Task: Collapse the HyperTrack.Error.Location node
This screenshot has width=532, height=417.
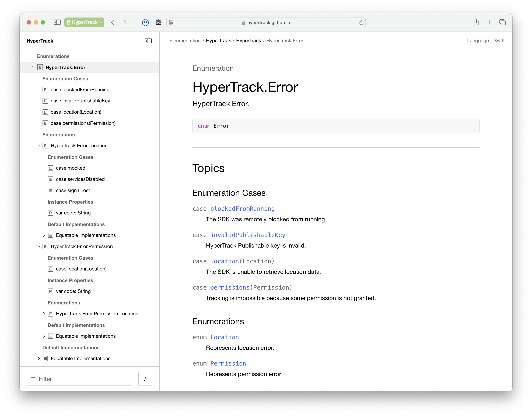Action: [x=39, y=145]
